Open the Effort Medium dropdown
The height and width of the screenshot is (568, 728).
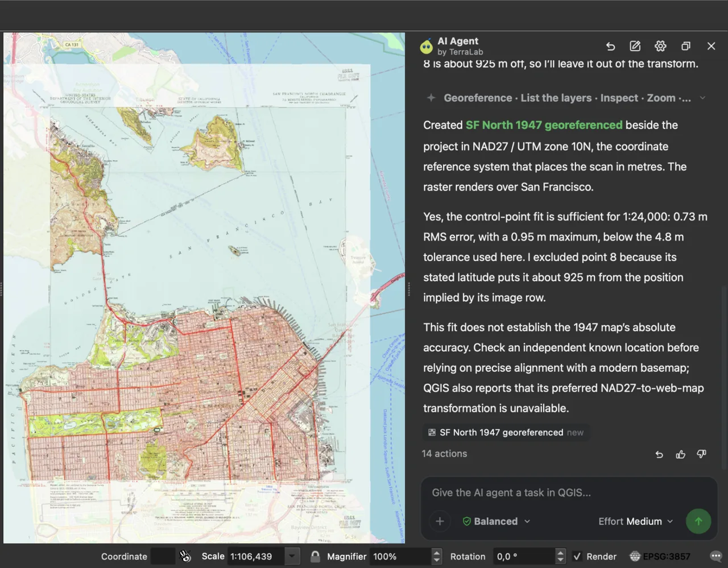(x=636, y=521)
